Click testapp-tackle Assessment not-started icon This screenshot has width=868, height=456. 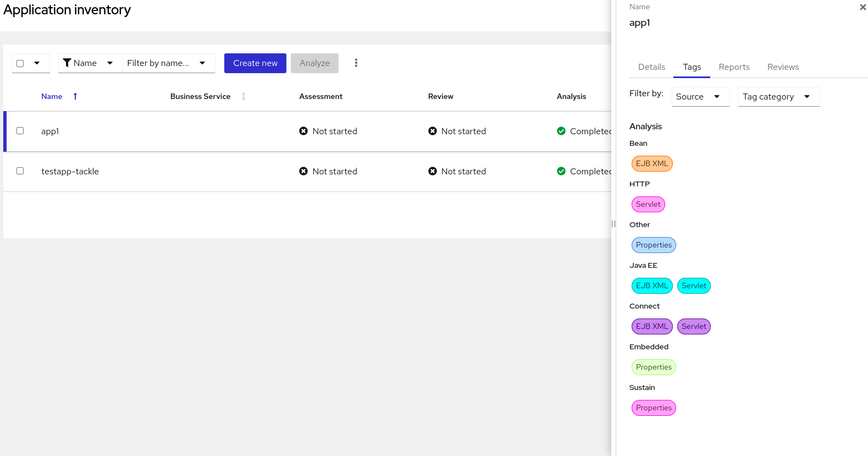pyautogui.click(x=303, y=171)
